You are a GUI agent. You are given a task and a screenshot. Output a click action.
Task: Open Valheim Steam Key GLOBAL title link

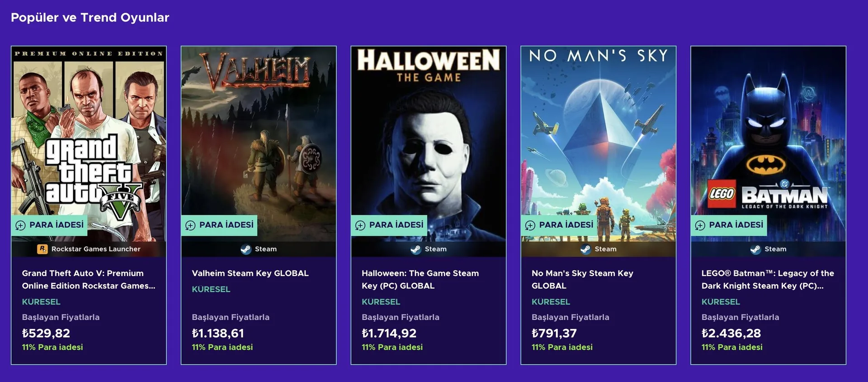(250, 273)
